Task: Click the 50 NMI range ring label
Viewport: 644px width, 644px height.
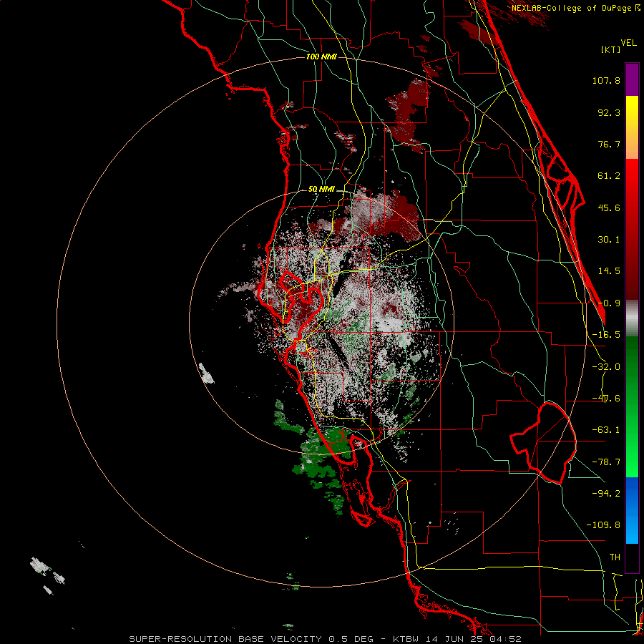Action: [321, 189]
